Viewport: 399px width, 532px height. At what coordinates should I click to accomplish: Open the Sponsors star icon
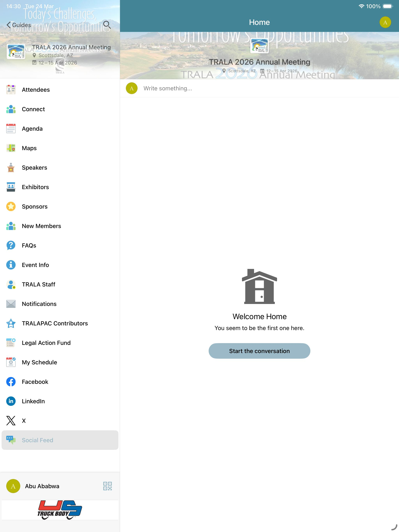(11, 207)
